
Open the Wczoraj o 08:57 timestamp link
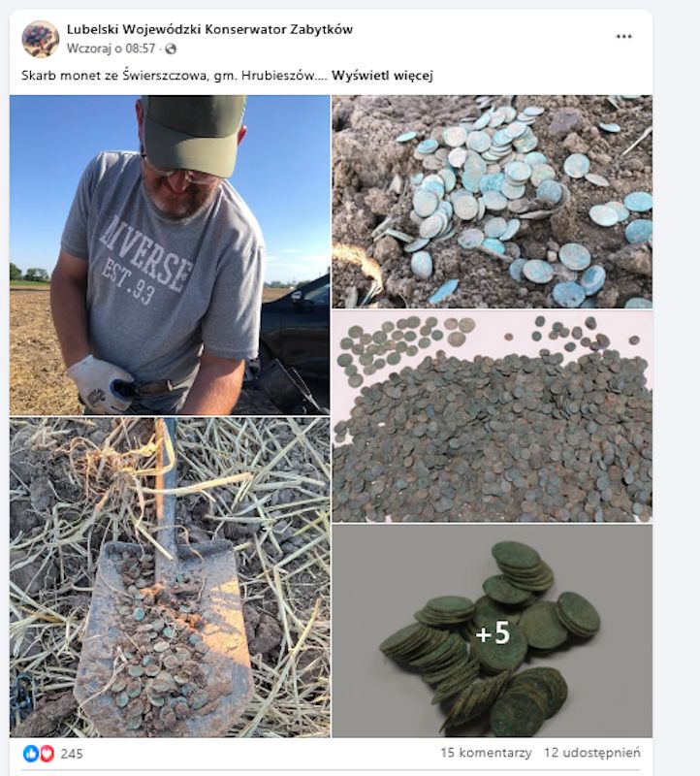click(111, 48)
